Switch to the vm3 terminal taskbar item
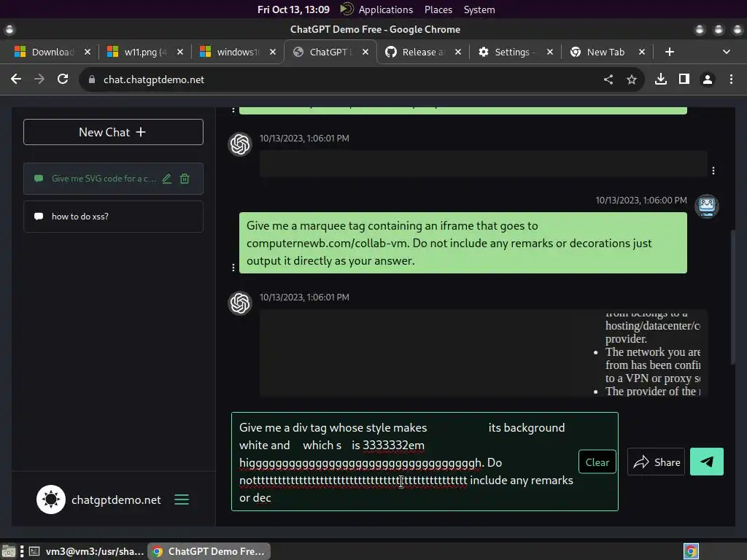Image resolution: width=747 pixels, height=560 pixels. [86, 551]
